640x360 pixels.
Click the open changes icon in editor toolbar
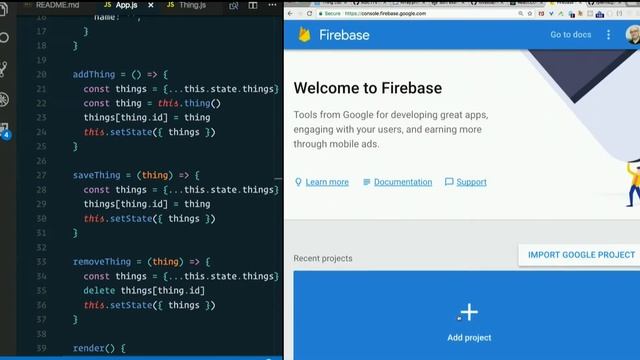[233, 6]
